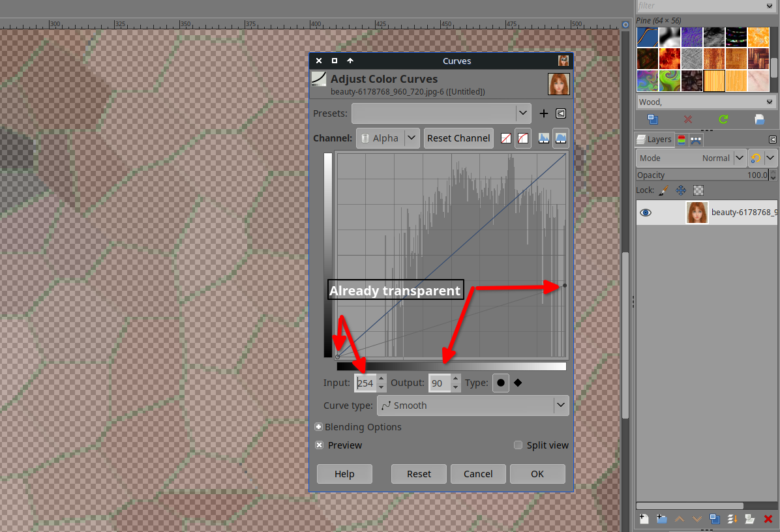
Task: Set point type to corner (diamond)
Action: 518,383
